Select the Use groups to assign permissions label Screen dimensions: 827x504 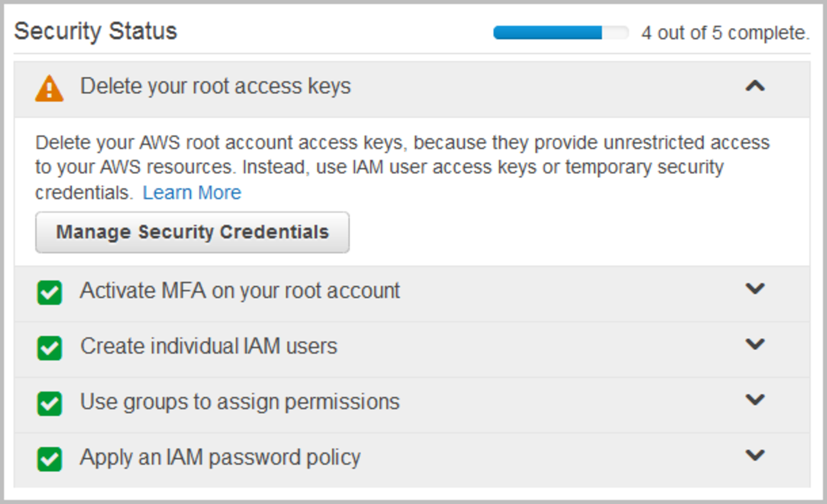240,402
